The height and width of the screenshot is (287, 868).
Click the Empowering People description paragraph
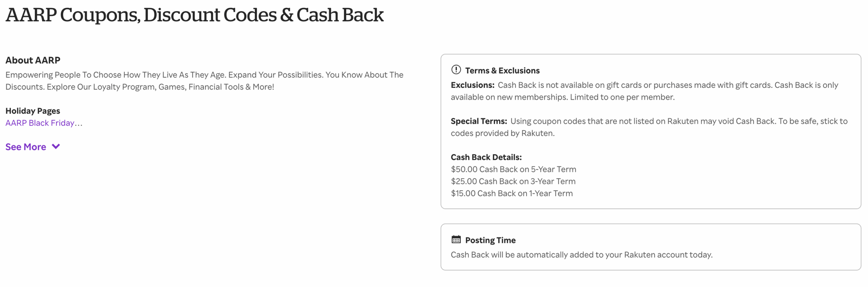pyautogui.click(x=204, y=81)
